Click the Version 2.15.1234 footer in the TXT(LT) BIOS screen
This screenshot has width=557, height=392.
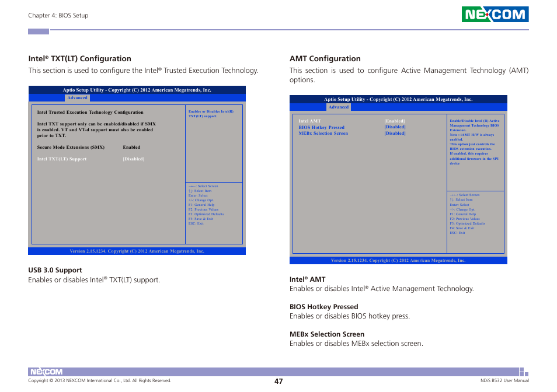point(137,251)
